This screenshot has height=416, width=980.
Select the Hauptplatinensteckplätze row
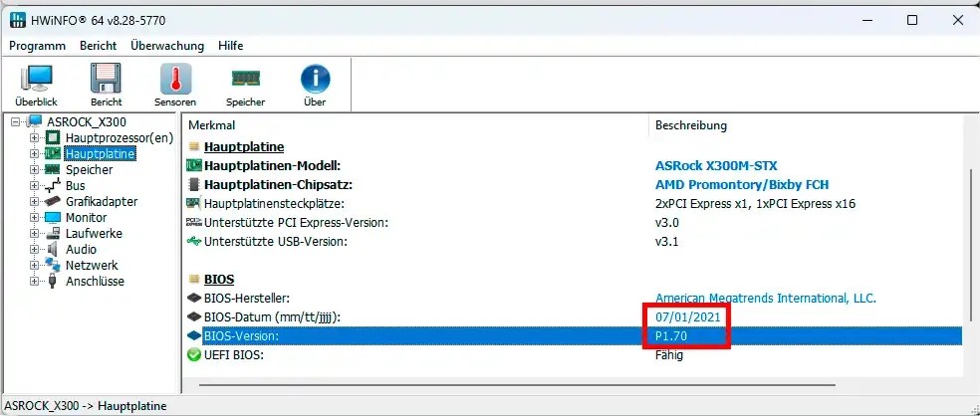tap(574, 204)
